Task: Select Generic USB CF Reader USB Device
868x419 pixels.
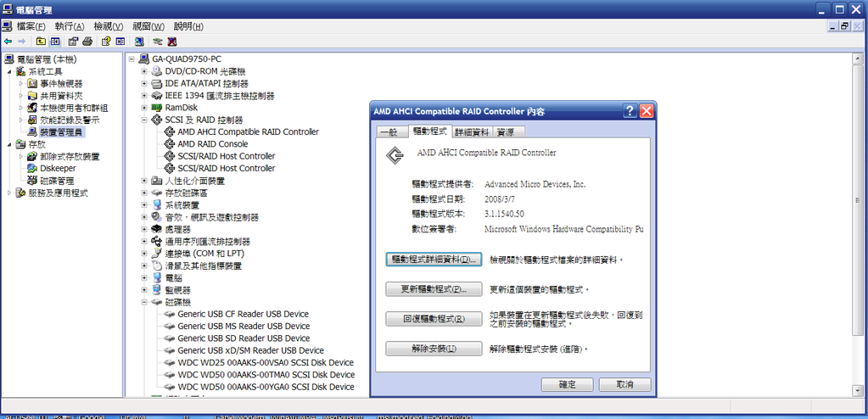Action: coord(244,314)
